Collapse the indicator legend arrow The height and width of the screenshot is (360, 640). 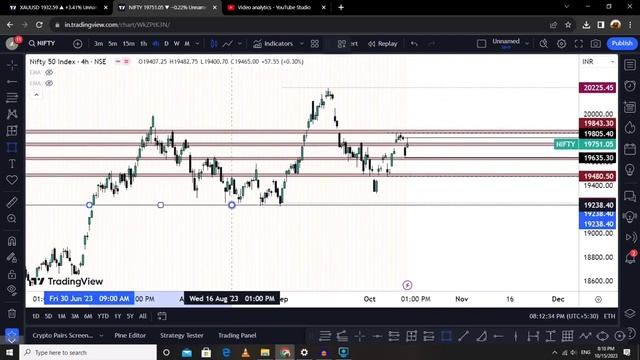(x=36, y=95)
